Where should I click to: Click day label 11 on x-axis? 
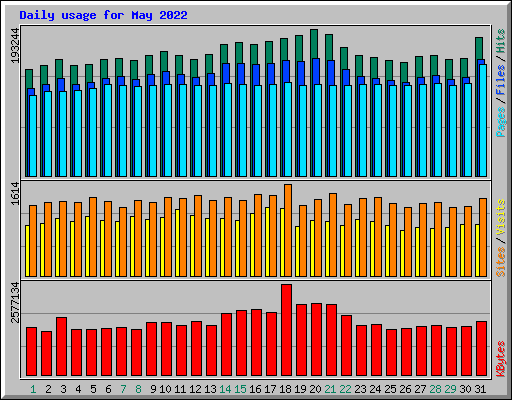click(x=180, y=389)
